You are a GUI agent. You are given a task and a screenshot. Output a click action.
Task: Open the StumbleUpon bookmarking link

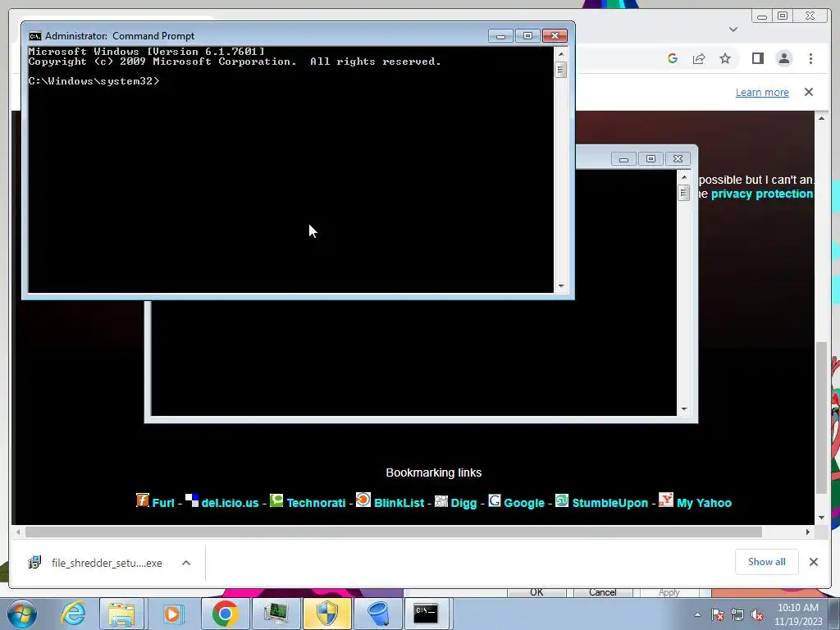(610, 503)
